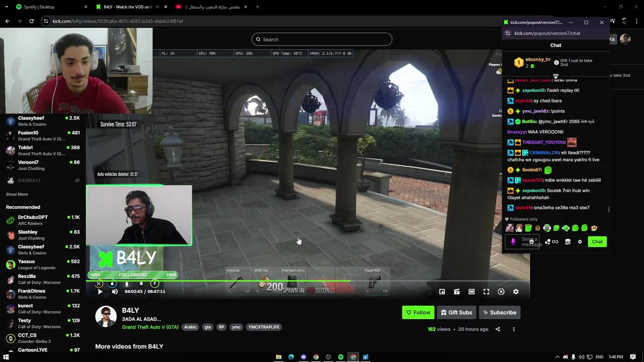Open Grand Theft Auto V category link
Viewport: 644px width, 362px height.
click(x=150, y=327)
